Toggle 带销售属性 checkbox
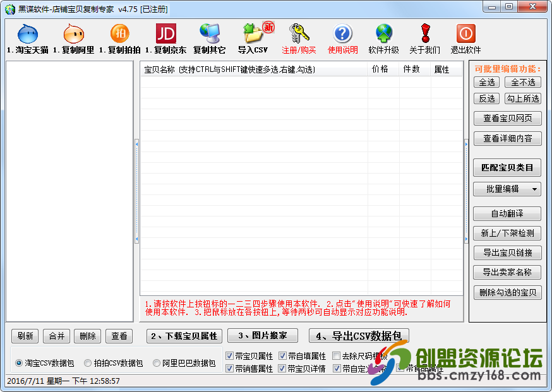 pyautogui.click(x=229, y=369)
